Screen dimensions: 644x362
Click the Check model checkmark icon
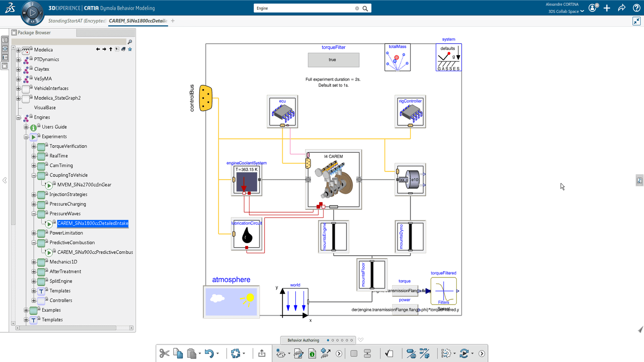point(389,353)
